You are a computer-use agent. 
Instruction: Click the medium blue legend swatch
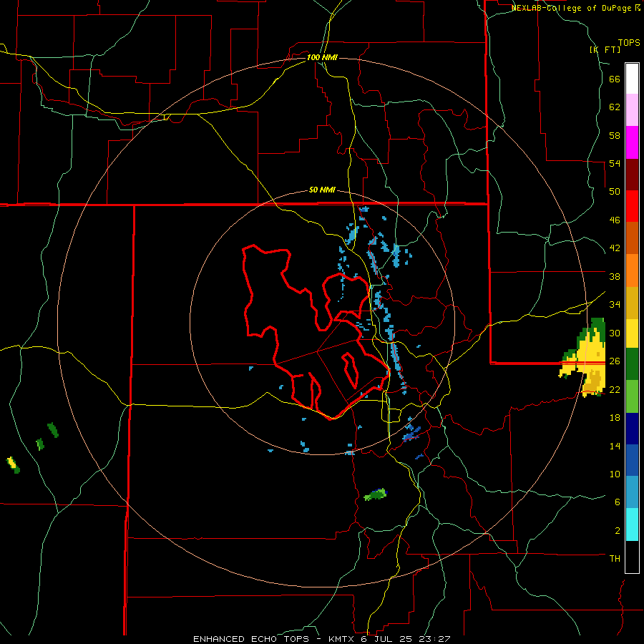pos(632,460)
